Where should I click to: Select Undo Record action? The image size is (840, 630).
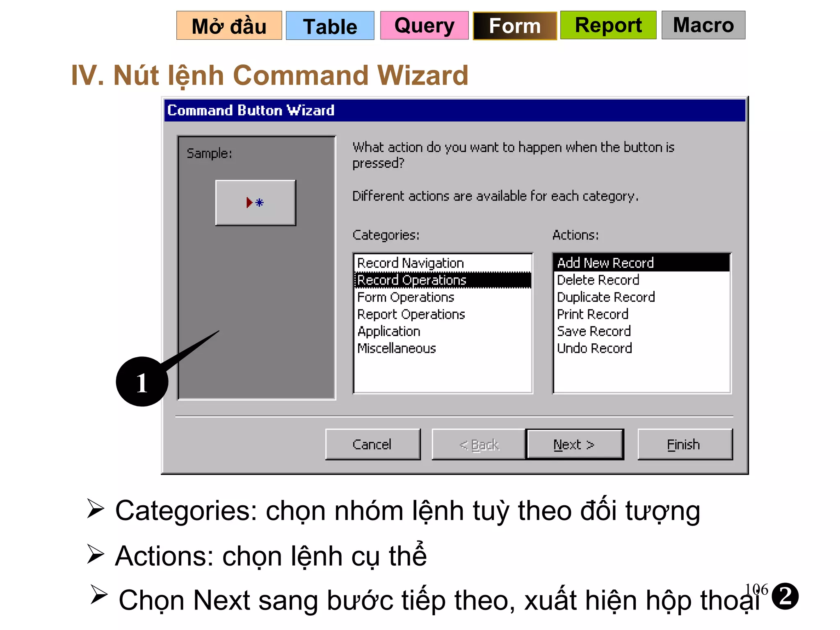(641, 348)
